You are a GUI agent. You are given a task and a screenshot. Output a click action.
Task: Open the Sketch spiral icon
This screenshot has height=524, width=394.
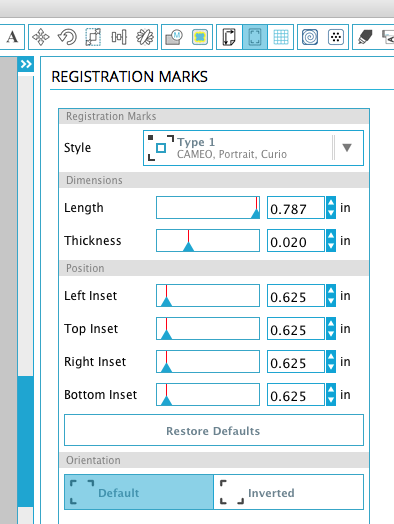[x=310, y=37]
